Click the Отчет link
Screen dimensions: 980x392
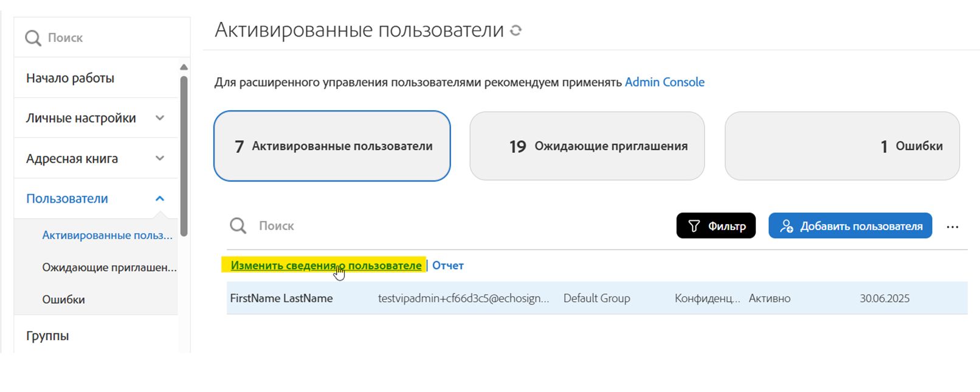click(448, 265)
